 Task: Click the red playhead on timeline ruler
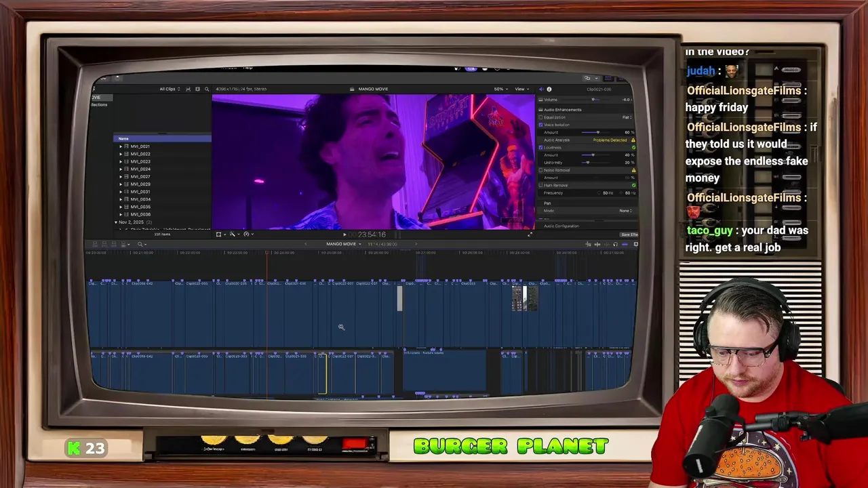click(267, 252)
